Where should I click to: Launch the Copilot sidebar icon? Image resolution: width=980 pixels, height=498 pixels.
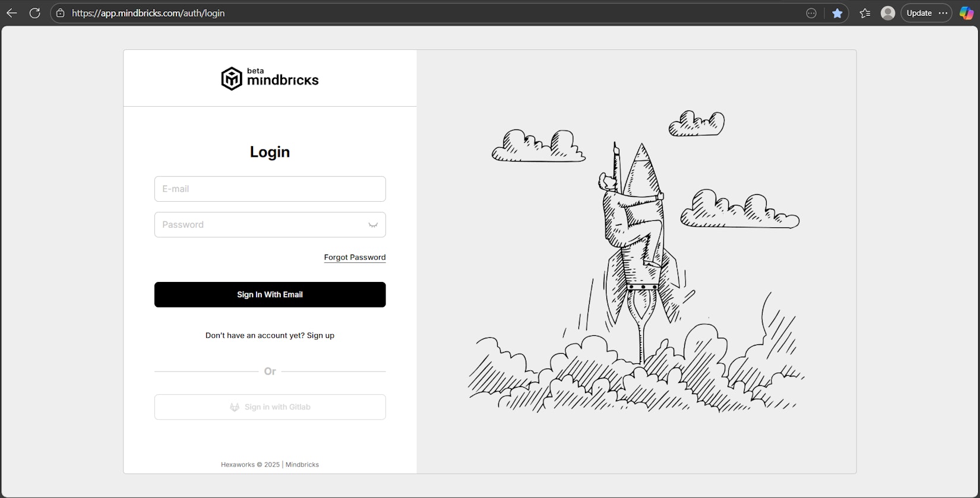(966, 13)
